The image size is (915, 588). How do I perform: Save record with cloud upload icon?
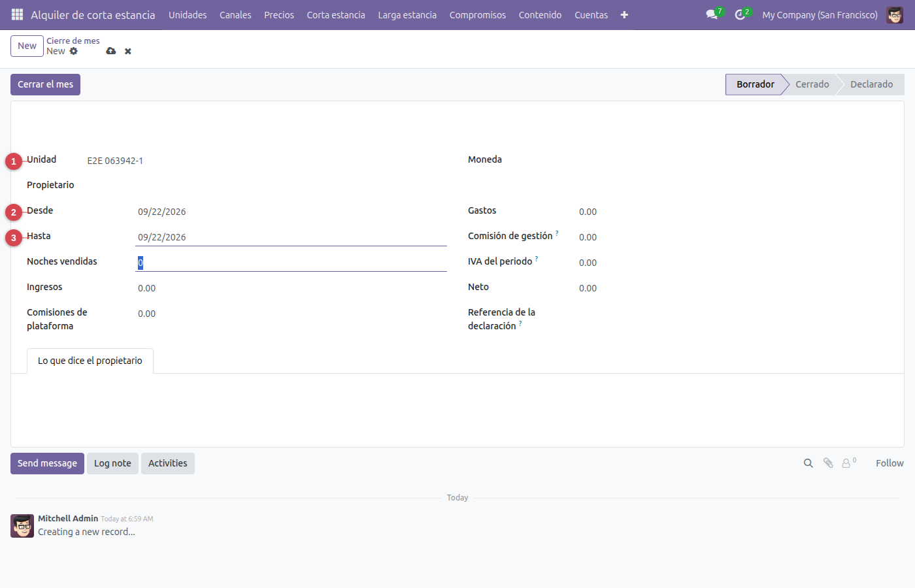point(111,51)
